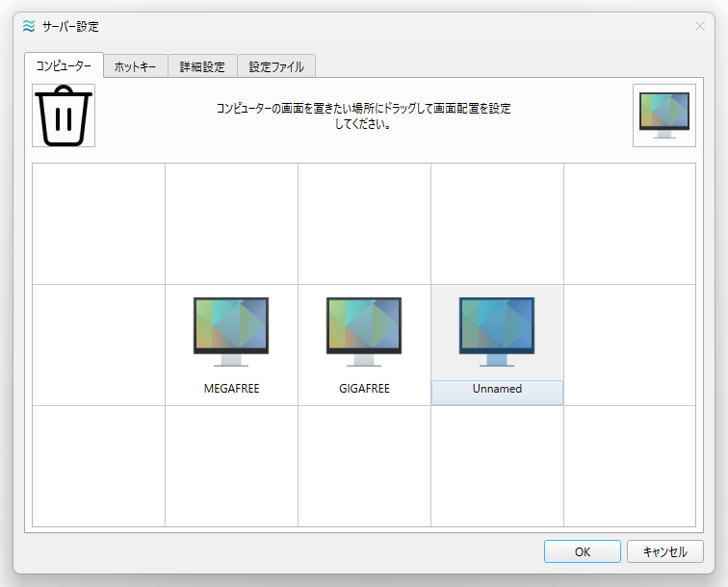Select the GIGAFREE monitor icon
728x587 pixels.
tap(364, 332)
